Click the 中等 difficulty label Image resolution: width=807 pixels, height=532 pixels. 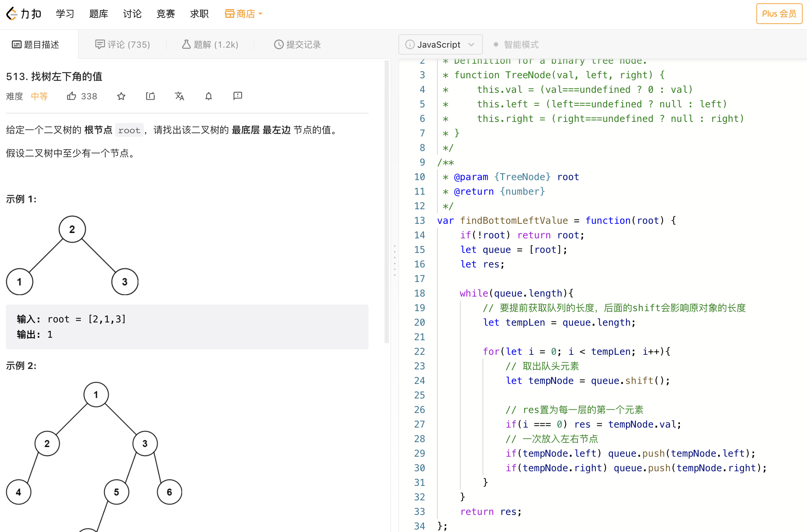pos(39,96)
